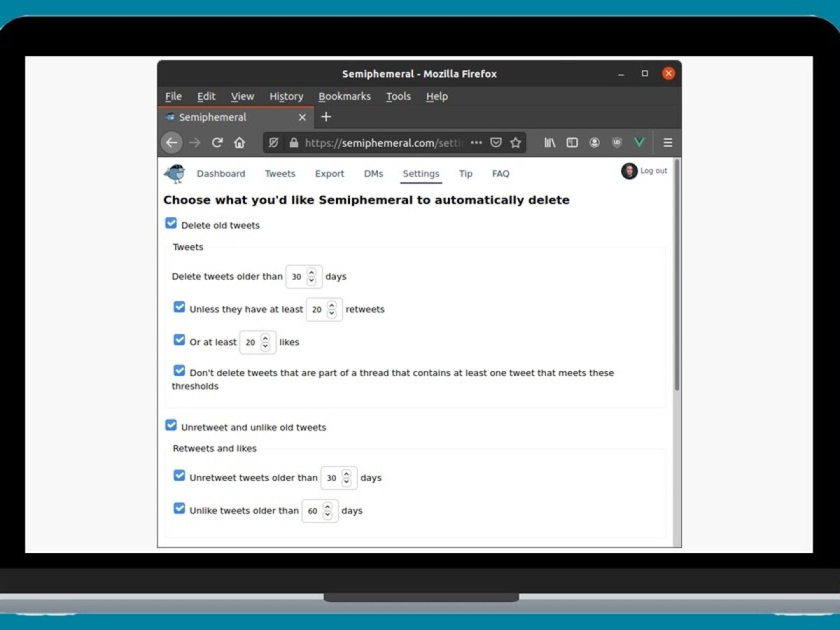This screenshot has width=840, height=630.
Task: Go to the Dashboard page
Action: click(x=220, y=174)
